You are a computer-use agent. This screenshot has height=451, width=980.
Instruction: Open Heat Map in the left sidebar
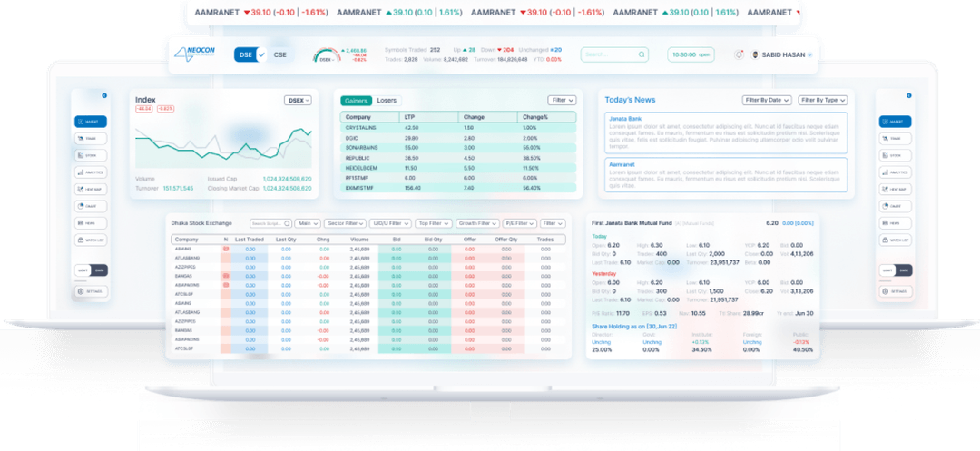tap(91, 189)
